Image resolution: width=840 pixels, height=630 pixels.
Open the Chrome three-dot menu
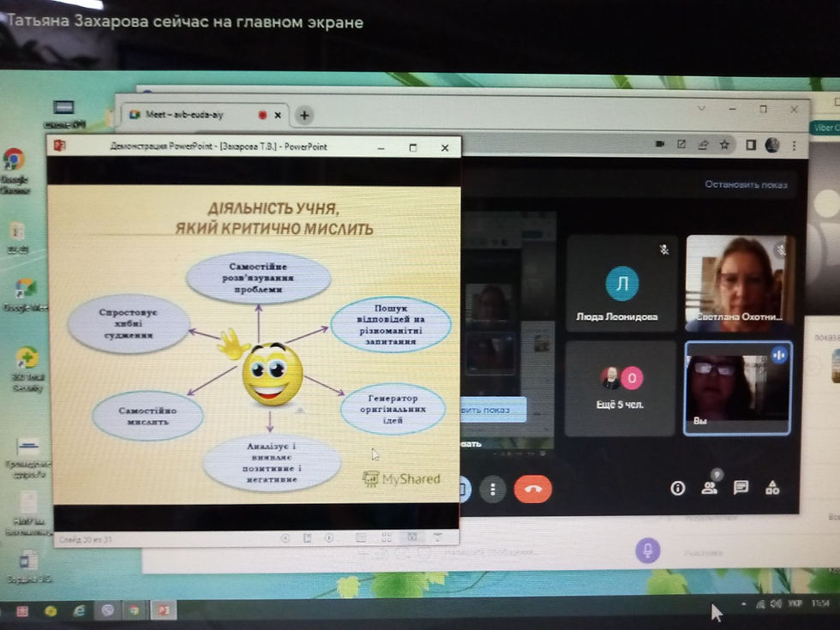[x=795, y=146]
